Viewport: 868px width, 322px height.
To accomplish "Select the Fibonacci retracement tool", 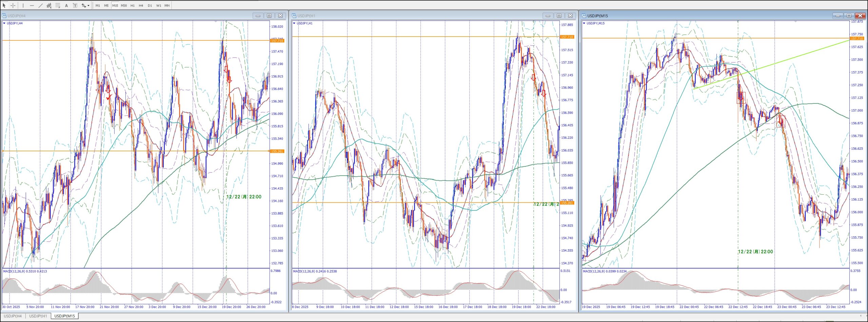I will [58, 5].
